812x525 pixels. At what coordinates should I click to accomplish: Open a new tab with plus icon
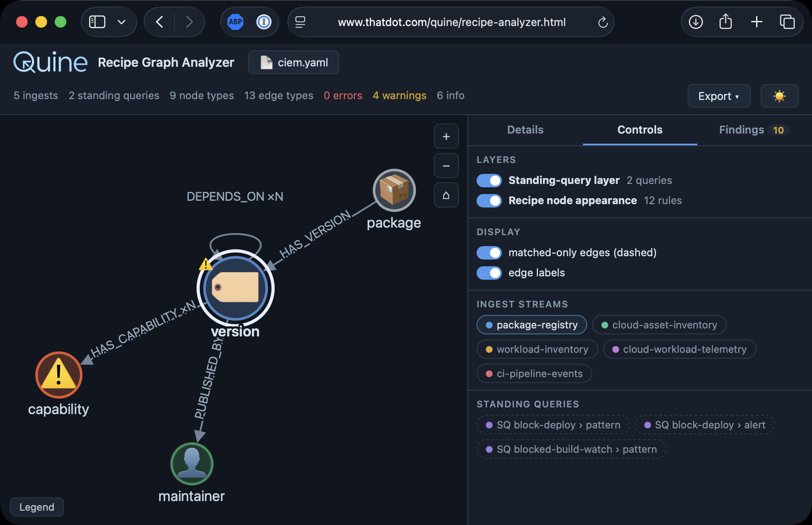pyautogui.click(x=756, y=22)
